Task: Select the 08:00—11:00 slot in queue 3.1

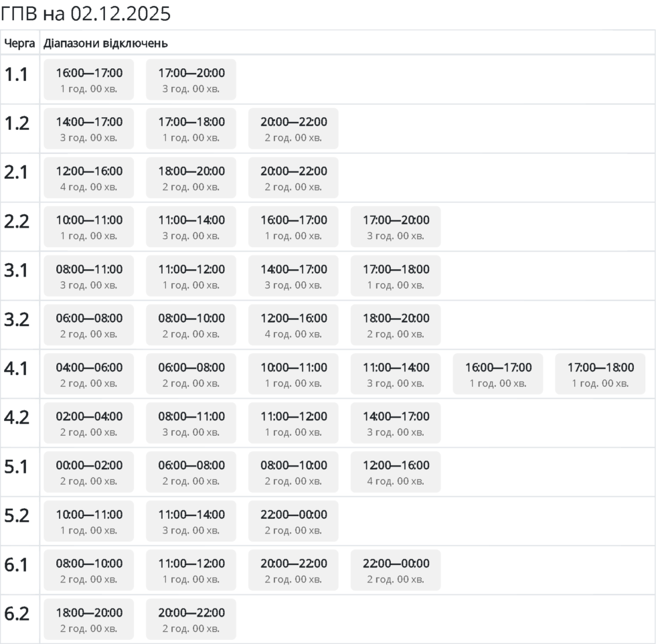Action: point(89,276)
